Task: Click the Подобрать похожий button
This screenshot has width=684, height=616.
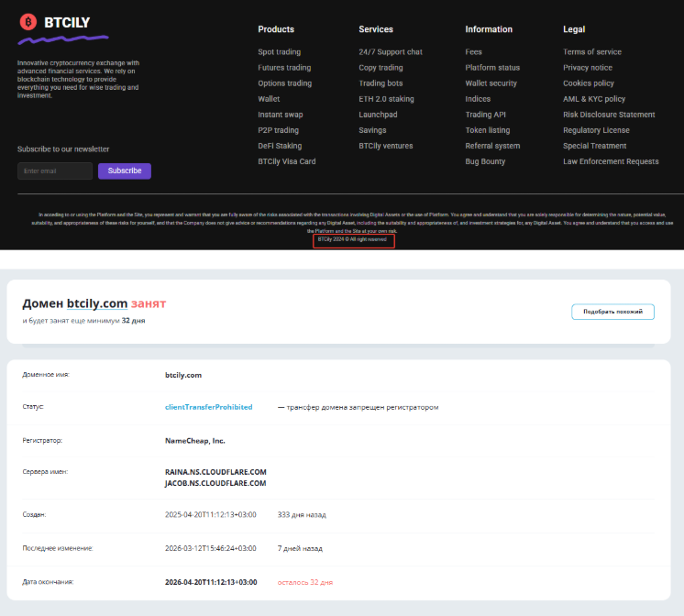Action: point(612,312)
